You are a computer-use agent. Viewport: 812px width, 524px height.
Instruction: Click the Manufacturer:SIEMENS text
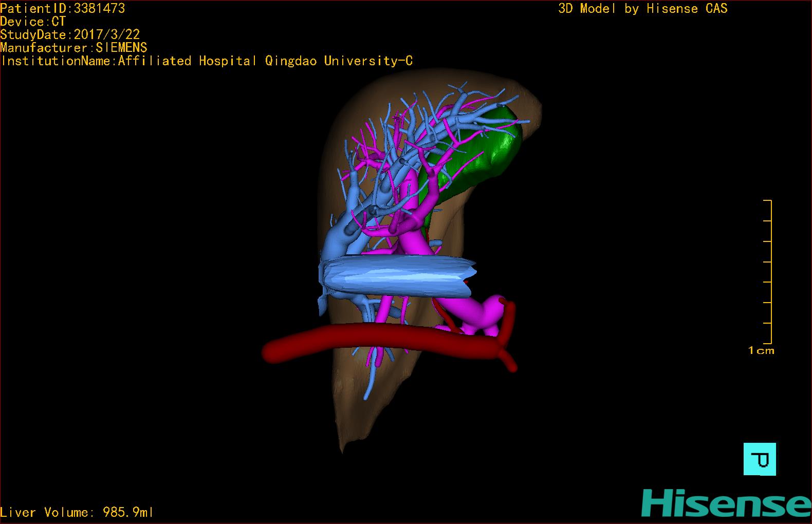pos(73,48)
